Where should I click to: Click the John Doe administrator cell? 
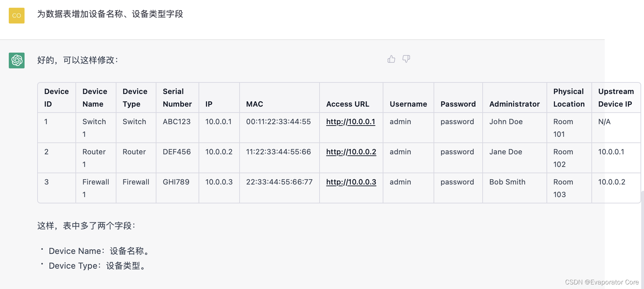click(x=506, y=122)
